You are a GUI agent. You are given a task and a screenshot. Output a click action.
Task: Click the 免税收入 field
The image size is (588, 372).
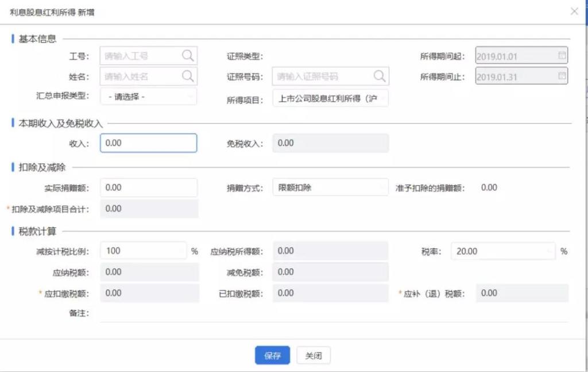[330, 143]
